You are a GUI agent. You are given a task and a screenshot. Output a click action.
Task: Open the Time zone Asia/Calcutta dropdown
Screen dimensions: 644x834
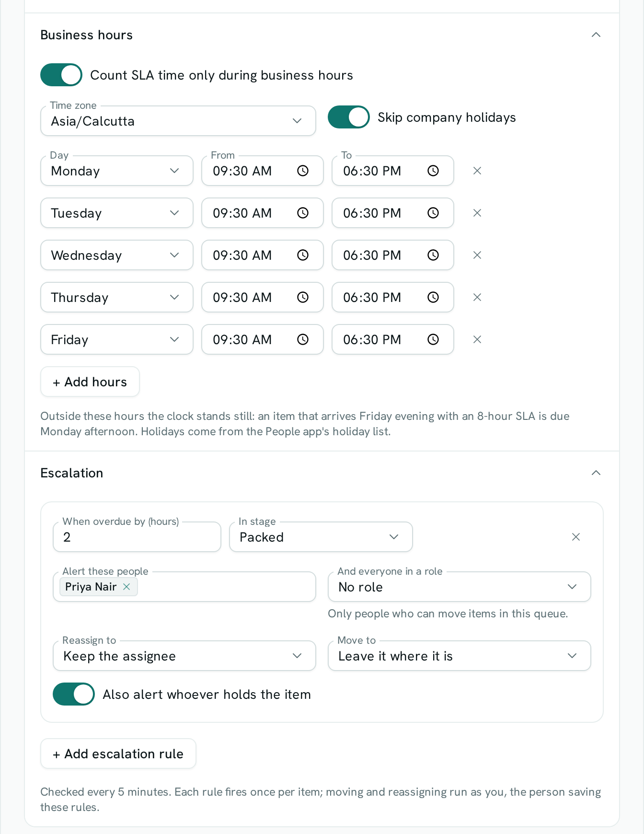click(178, 121)
